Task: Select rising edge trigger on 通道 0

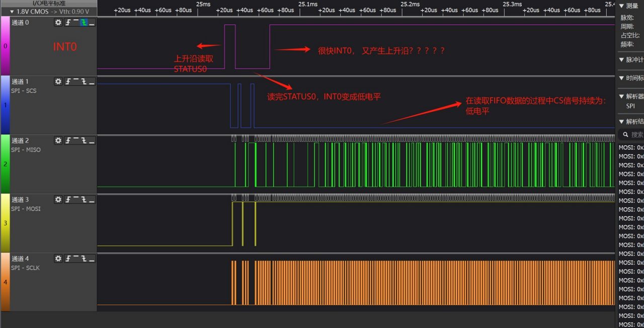Action: pos(67,22)
